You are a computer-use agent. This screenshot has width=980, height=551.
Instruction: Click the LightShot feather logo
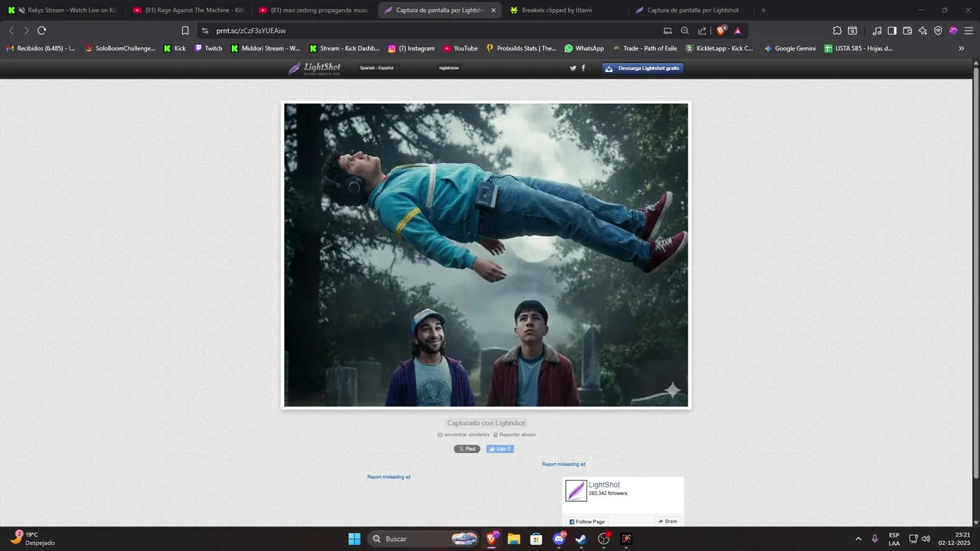(x=315, y=68)
